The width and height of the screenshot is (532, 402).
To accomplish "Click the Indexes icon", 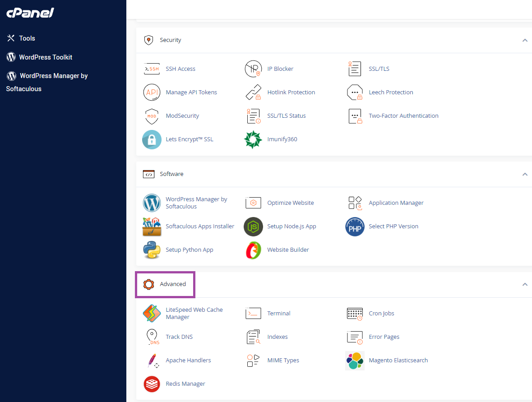I will coord(253,337).
